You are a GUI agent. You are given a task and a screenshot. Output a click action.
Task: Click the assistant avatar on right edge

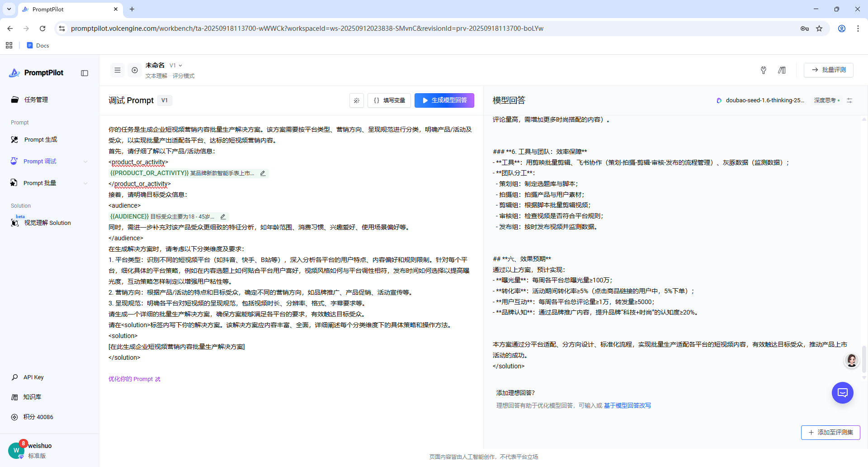[852, 361]
